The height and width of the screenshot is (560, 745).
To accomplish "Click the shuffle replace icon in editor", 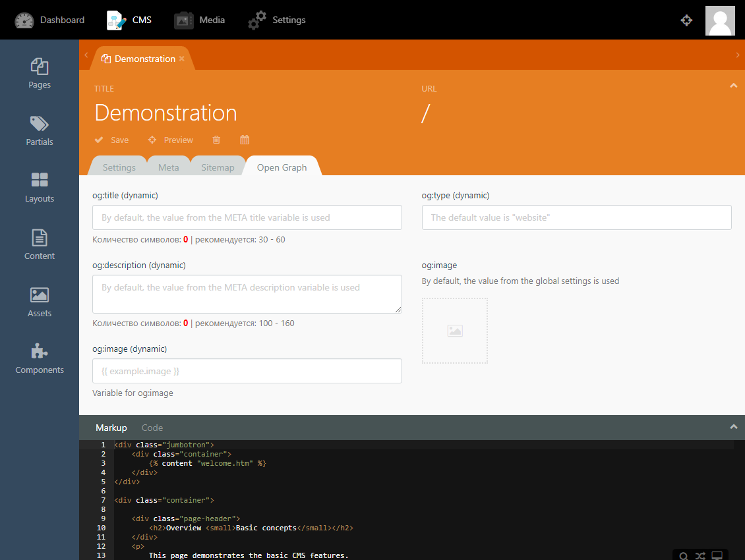I will (700, 556).
